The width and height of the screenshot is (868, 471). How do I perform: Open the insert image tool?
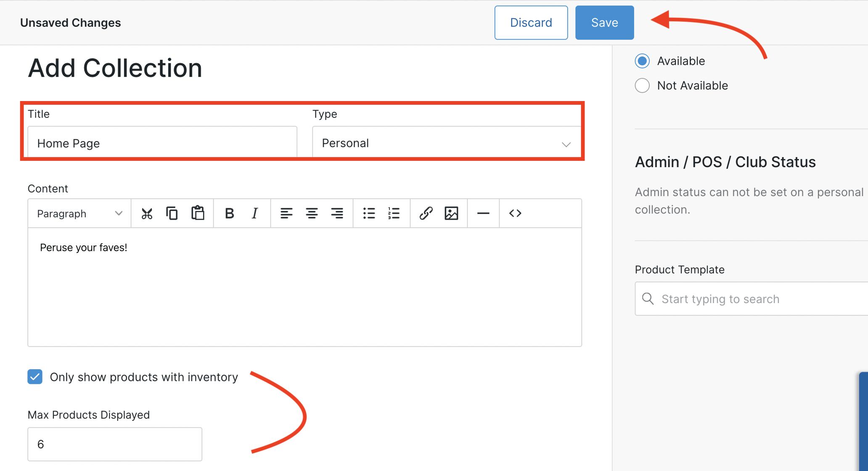pyautogui.click(x=451, y=213)
